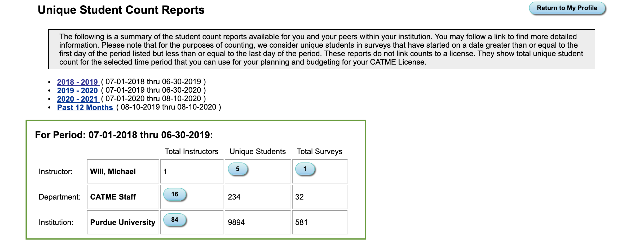The width and height of the screenshot is (644, 244).
Task: Open the 2018 - 2019 report link
Action: [78, 82]
